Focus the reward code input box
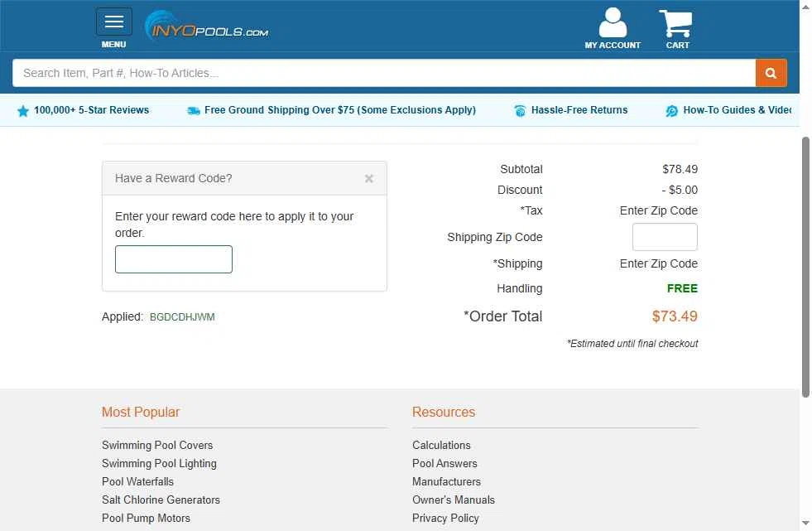The width and height of the screenshot is (812, 531). click(x=174, y=259)
